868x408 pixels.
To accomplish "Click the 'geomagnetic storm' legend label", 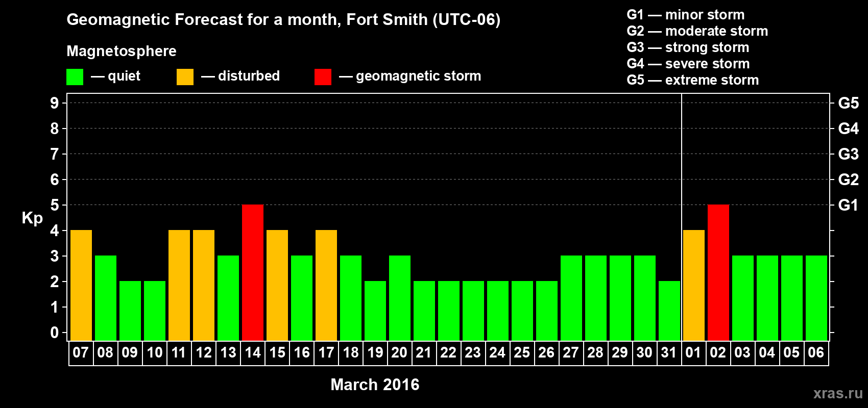I will click(x=419, y=76).
